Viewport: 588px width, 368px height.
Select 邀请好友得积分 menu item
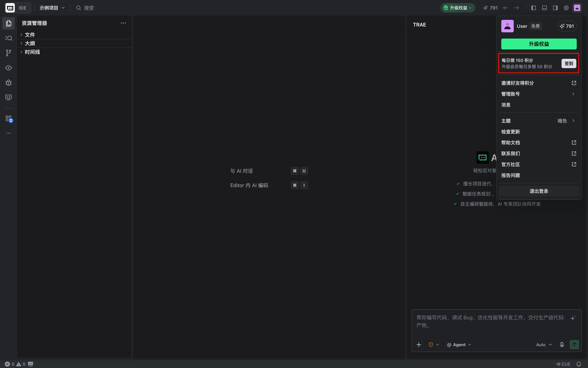pyautogui.click(x=539, y=83)
